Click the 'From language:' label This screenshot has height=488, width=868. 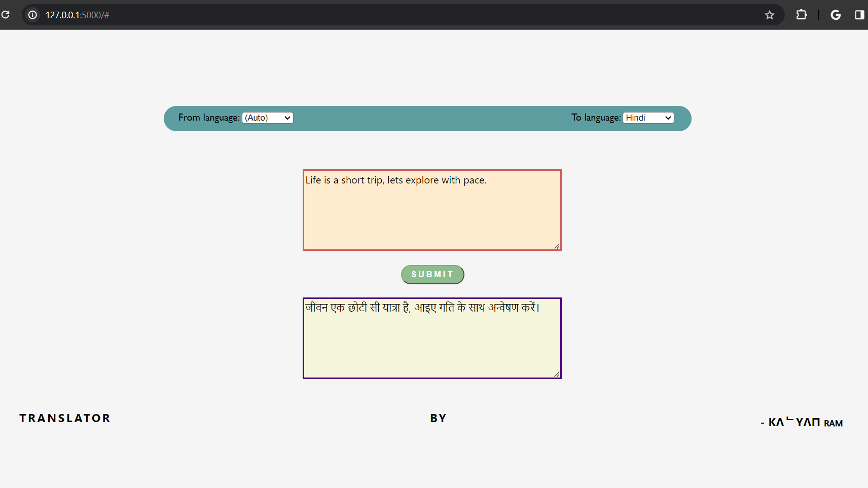tap(209, 118)
